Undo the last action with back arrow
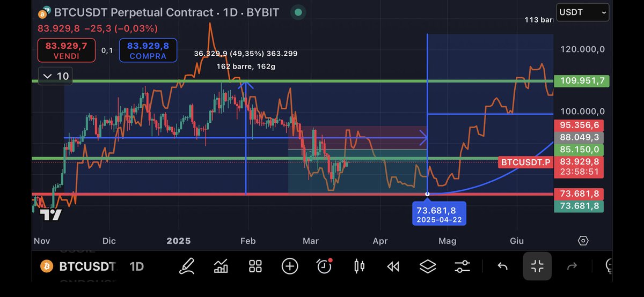 click(x=502, y=266)
